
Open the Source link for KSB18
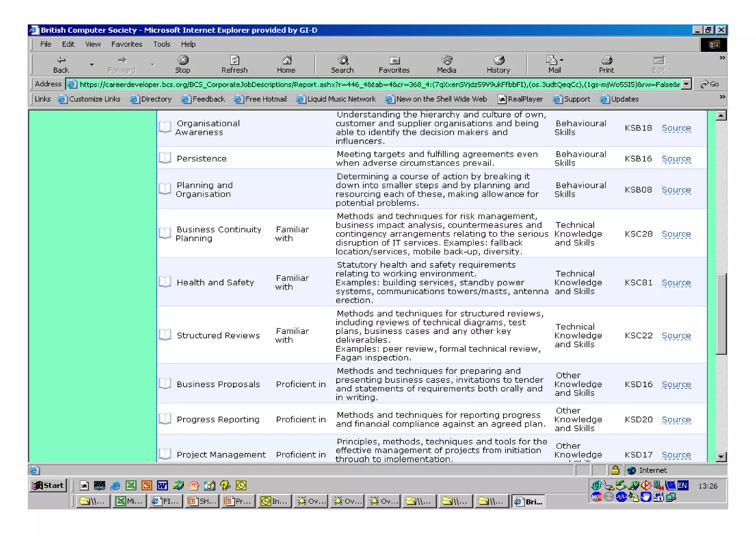point(676,128)
